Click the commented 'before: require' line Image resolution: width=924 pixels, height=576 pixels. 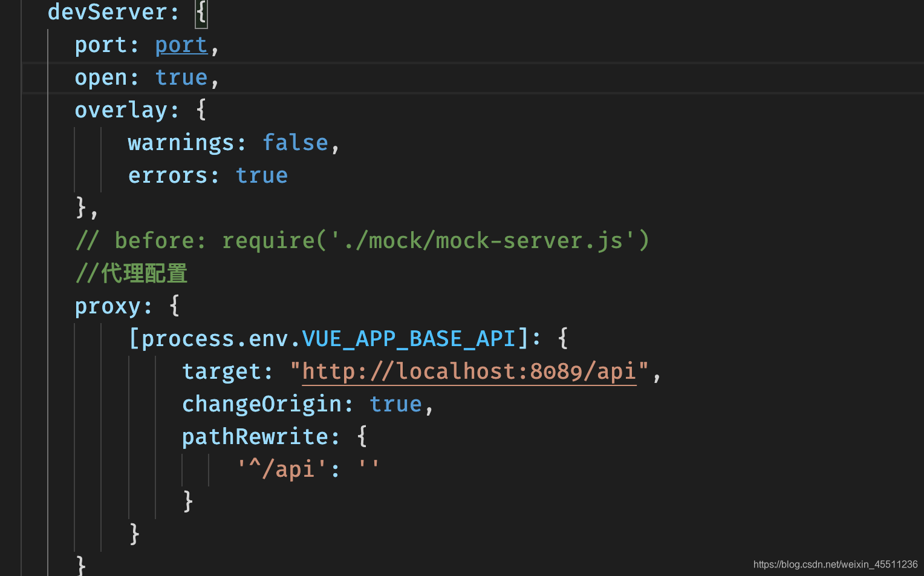pos(362,241)
